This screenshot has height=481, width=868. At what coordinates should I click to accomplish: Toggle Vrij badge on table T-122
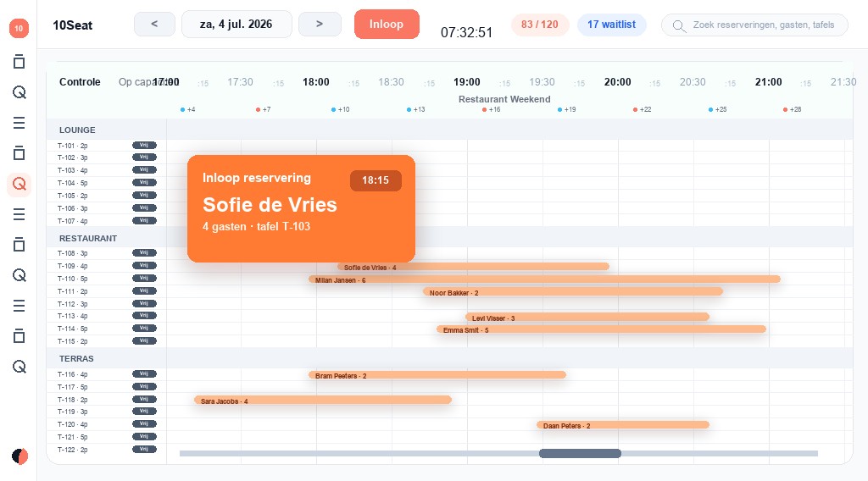click(144, 449)
